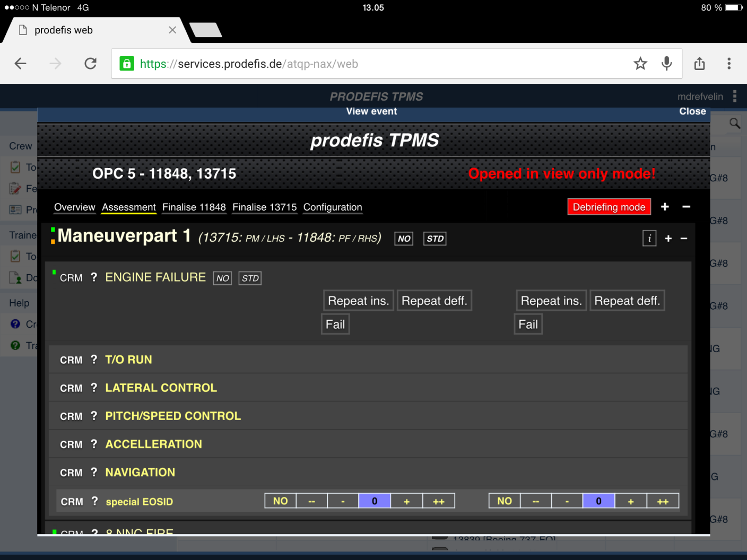Open browser three-dot menu
The height and width of the screenshot is (560, 747).
729,64
